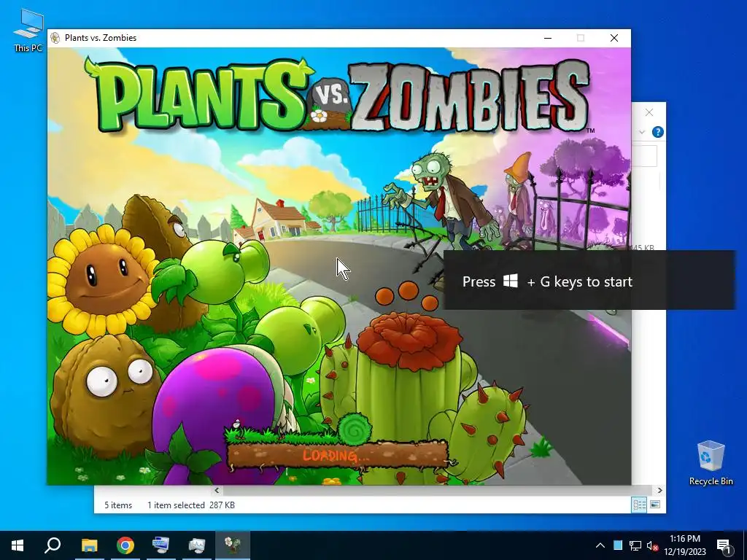Close the Plants vs. Zombies window

point(614,38)
